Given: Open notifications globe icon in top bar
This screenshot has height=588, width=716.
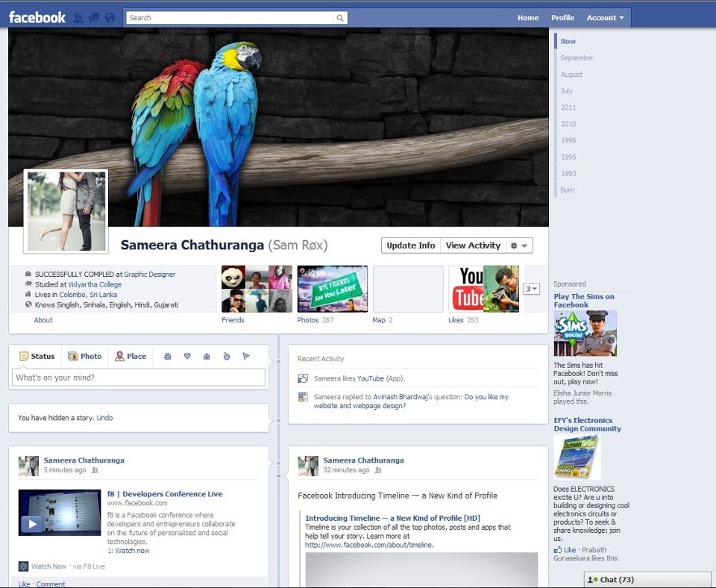Looking at the screenshot, I should point(110,18).
